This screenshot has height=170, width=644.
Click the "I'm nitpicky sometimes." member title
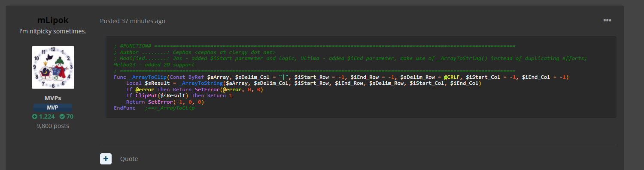(x=53, y=31)
